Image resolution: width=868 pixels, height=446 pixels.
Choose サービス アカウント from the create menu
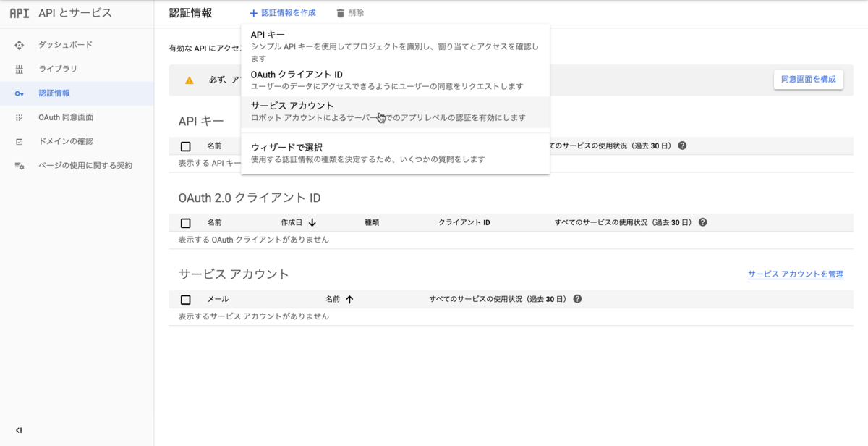395,111
